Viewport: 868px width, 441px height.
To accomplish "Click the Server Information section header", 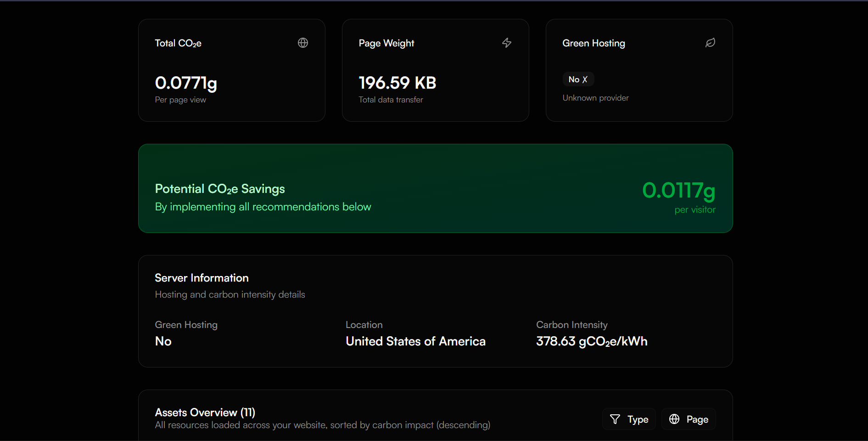I will pos(202,277).
